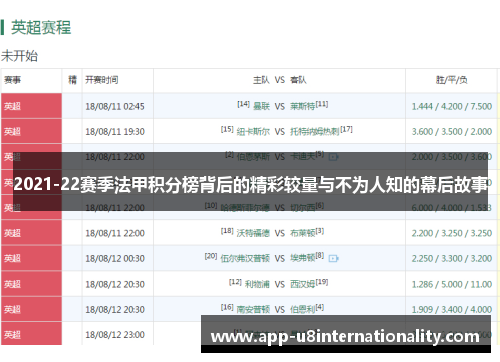Click the 英超 cell in the 南安普顿 row
This screenshot has width=500, height=362.
click(x=31, y=310)
